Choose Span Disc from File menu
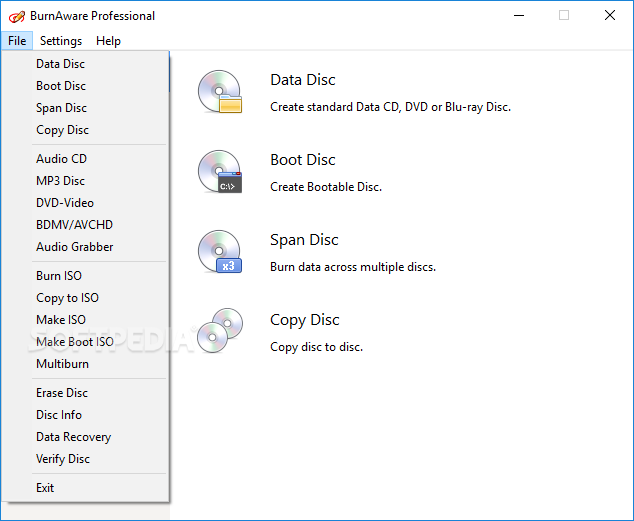634x521 pixels. [85, 108]
